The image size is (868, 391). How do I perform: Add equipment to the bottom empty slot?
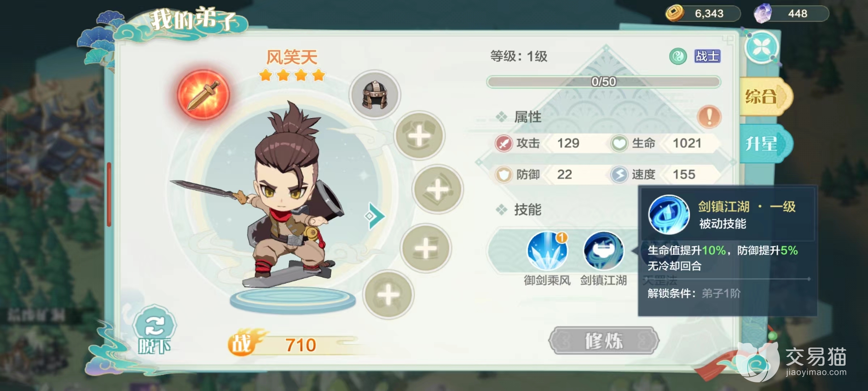(388, 295)
